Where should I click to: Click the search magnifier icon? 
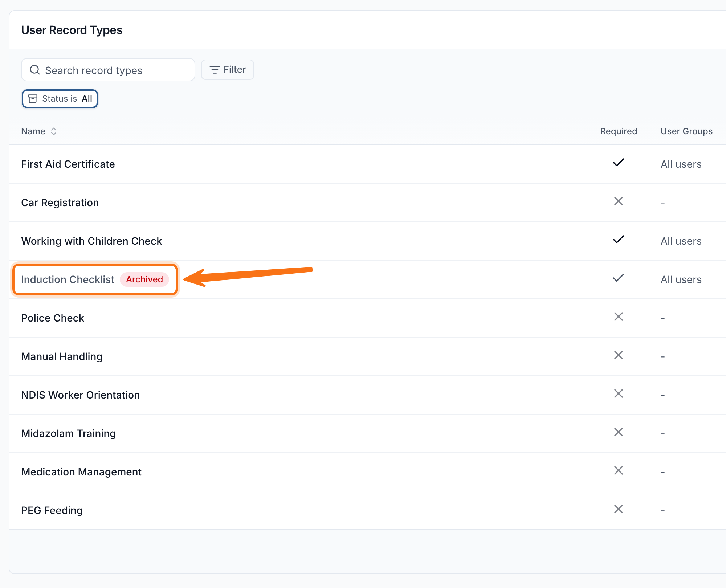pos(35,70)
